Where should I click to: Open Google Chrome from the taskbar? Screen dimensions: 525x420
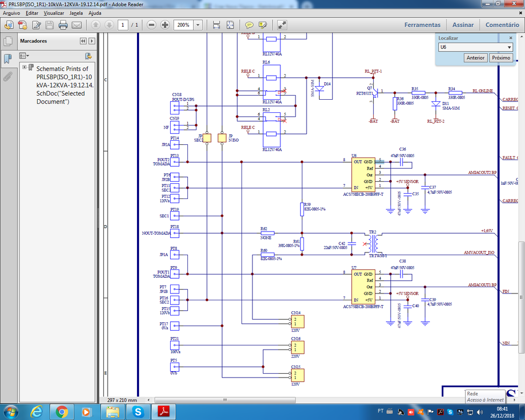[61, 412]
